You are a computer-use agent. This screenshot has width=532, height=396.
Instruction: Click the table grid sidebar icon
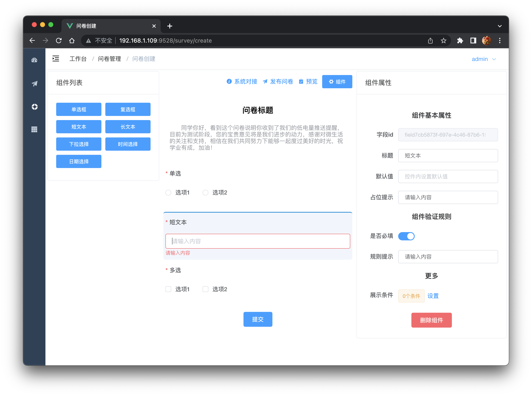pyautogui.click(x=34, y=129)
